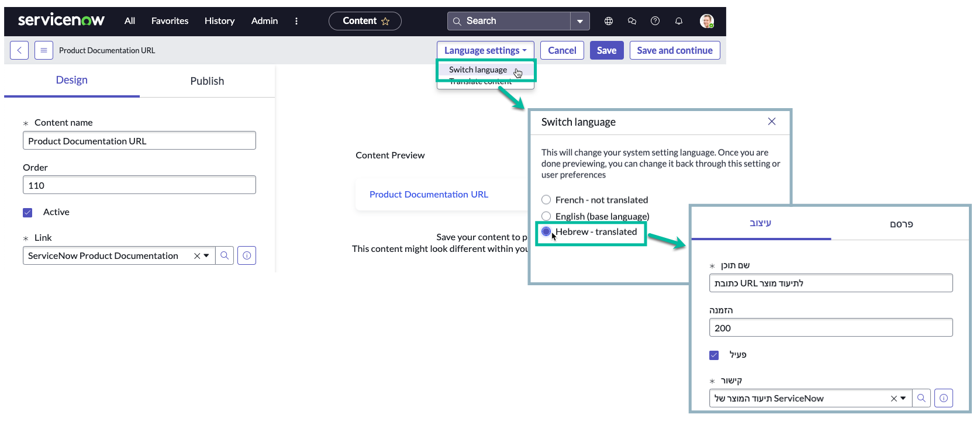Click Save and continue
This screenshot has height=422, width=980.
pos(675,50)
